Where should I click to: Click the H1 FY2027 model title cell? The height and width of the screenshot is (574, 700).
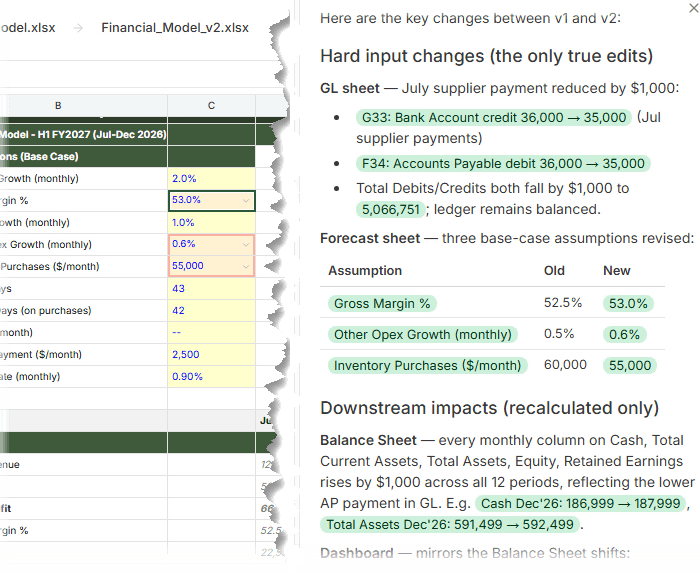pos(83,134)
